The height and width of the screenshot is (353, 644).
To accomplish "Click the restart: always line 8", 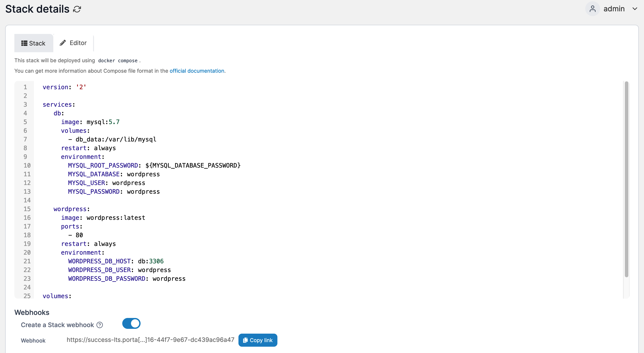I will click(89, 148).
